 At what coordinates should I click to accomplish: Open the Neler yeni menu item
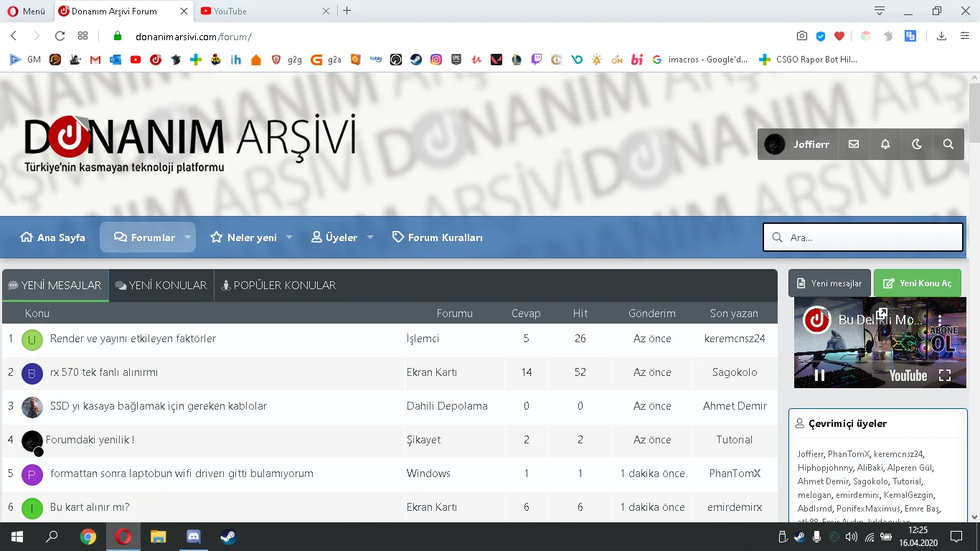coord(243,237)
